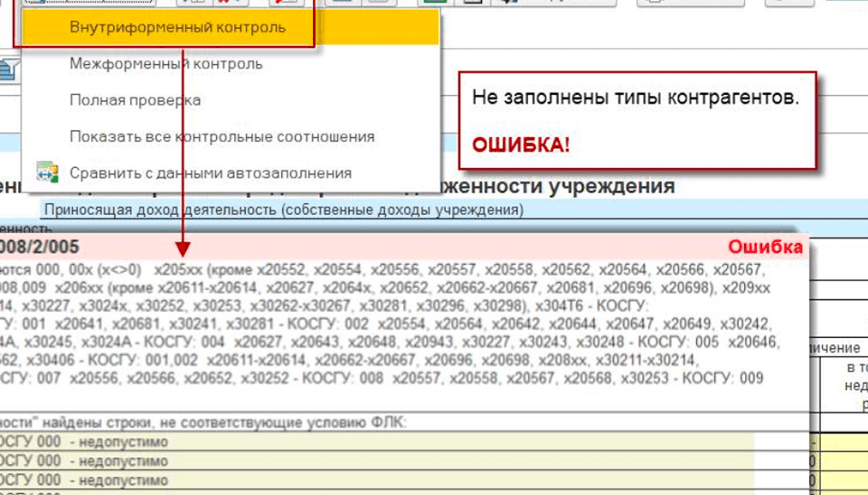The width and height of the screenshot is (868, 495).
Task: Click the red ОШИБКА! text in callout
Action: click(521, 145)
